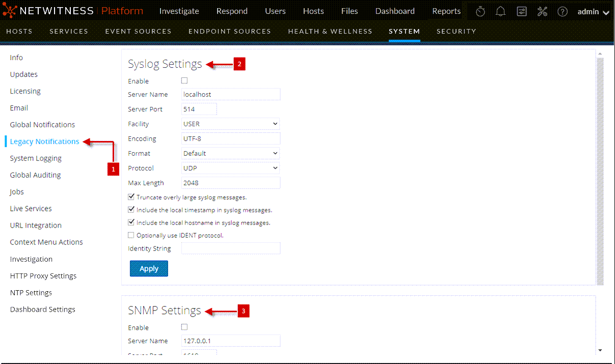Switch to the Health & Wellness tab
The image size is (615, 364).
click(x=330, y=31)
